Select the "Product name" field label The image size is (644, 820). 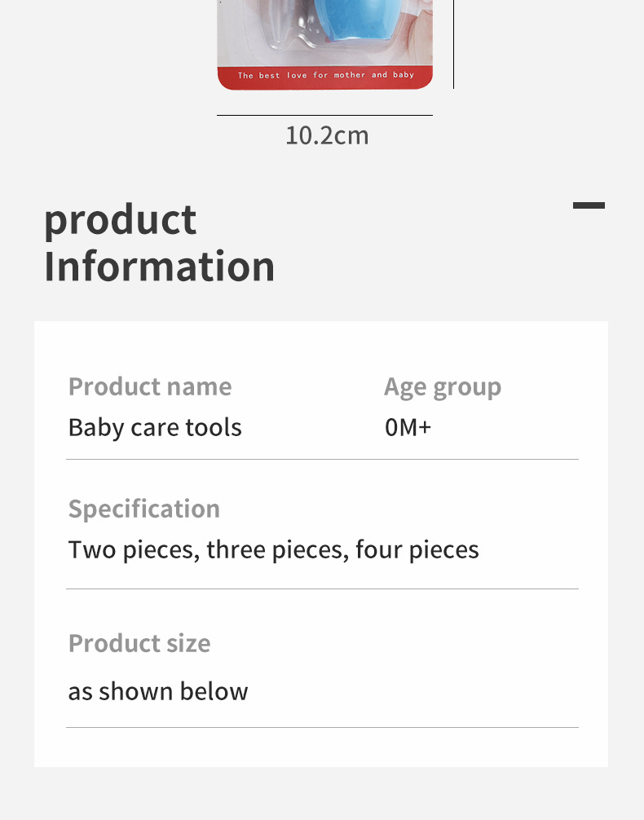(150, 387)
